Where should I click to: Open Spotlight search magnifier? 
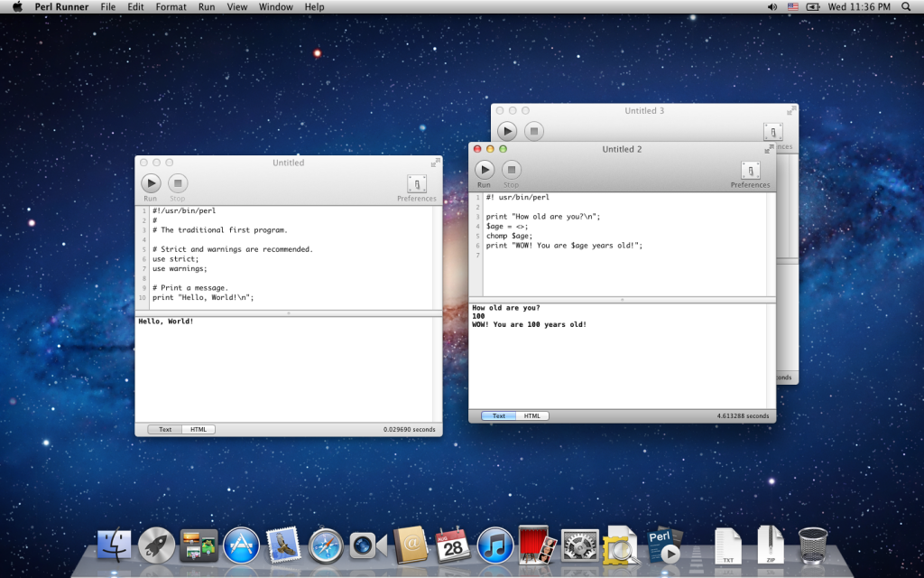pos(906,7)
